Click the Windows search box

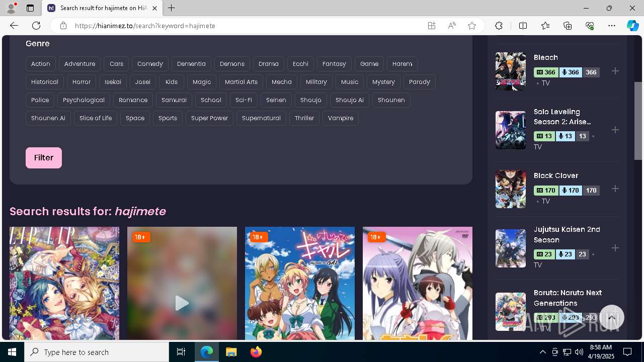tap(97, 352)
